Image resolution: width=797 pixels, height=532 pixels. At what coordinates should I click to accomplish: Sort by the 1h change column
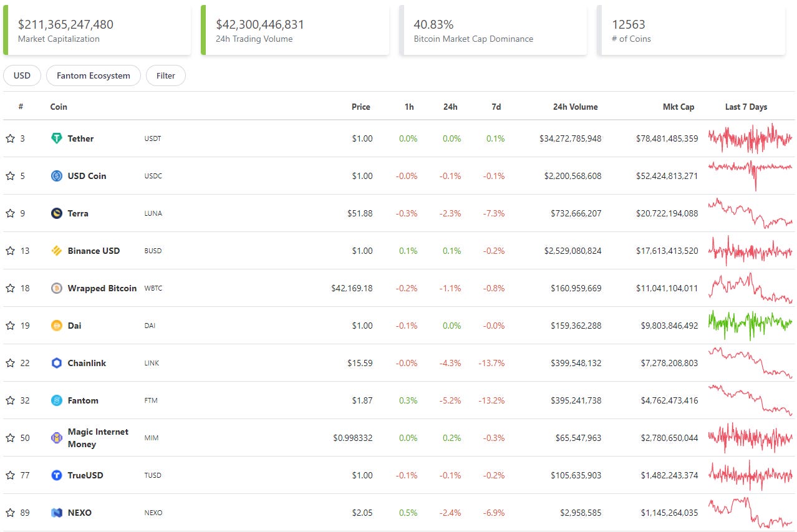click(409, 107)
